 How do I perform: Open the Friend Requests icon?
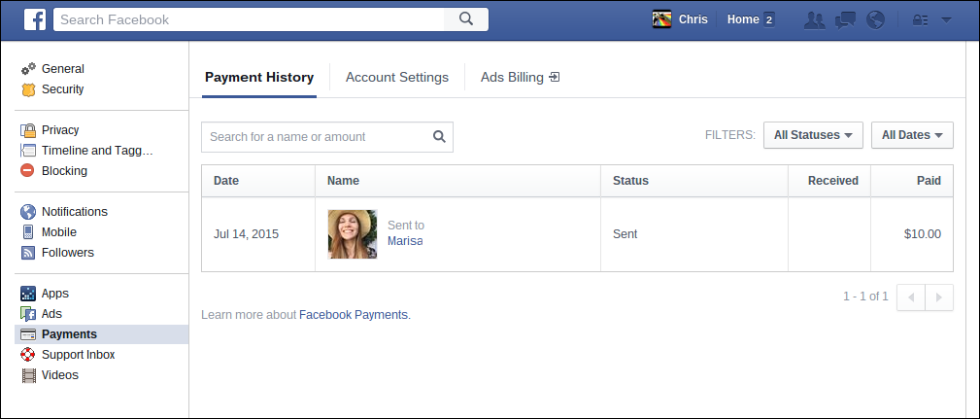pyautogui.click(x=814, y=20)
